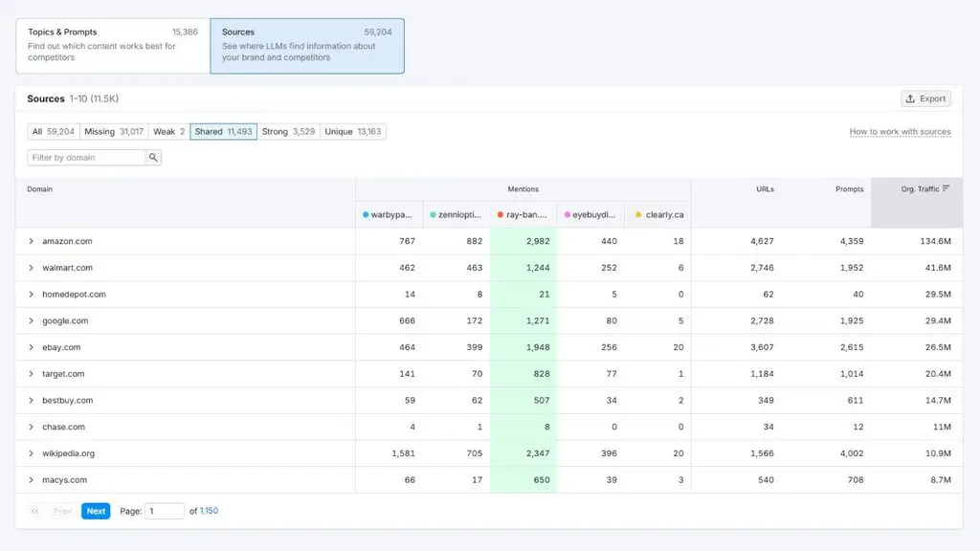This screenshot has width=980, height=551.
Task: Click ebay.com ray-ban value 1,948
Action: [x=538, y=347]
